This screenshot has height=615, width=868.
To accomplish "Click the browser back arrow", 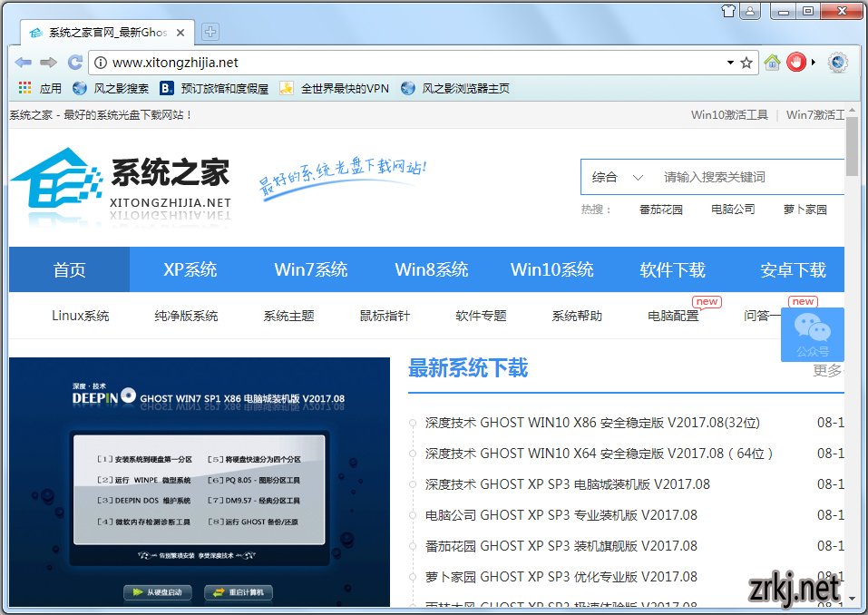I will (x=23, y=63).
